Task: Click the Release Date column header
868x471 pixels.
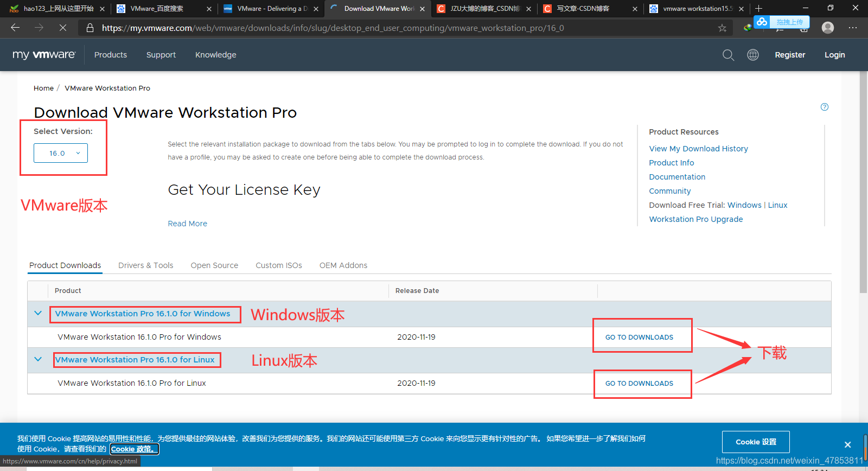Action: tap(417, 291)
